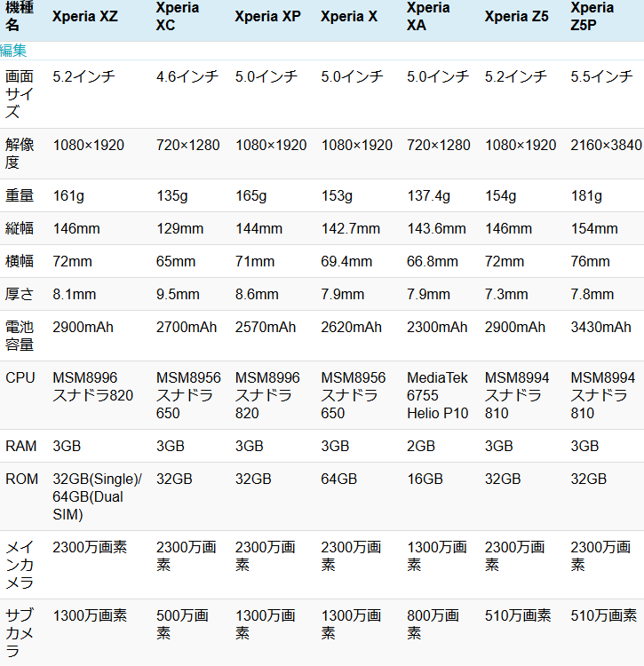Click the 機種名 header cell
This screenshot has width=644, height=666.
pos(20,16)
